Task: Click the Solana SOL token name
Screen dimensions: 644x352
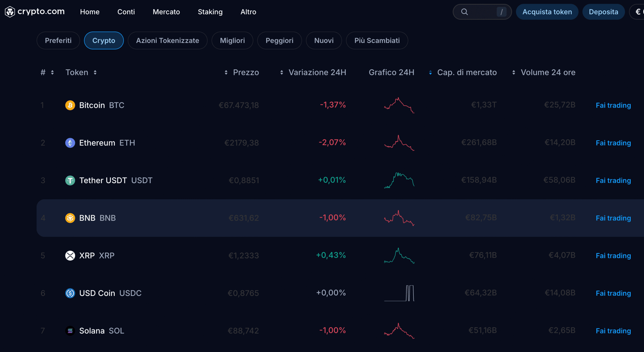Action: pos(102,331)
